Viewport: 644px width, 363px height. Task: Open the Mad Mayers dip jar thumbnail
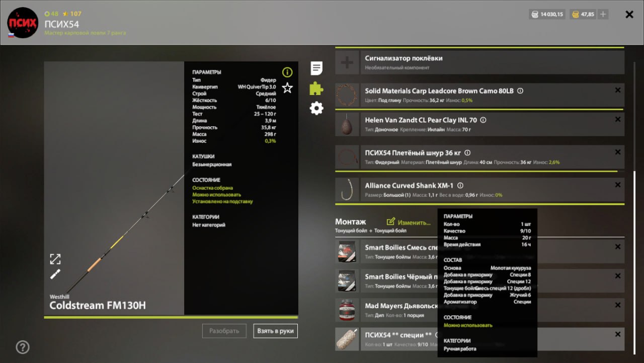[x=347, y=310]
